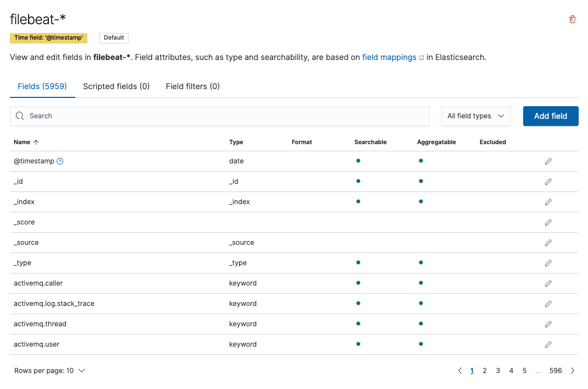Screen dimensions: 588x389
Task: Toggle Searchable status on activemq.thread row
Action: point(358,324)
